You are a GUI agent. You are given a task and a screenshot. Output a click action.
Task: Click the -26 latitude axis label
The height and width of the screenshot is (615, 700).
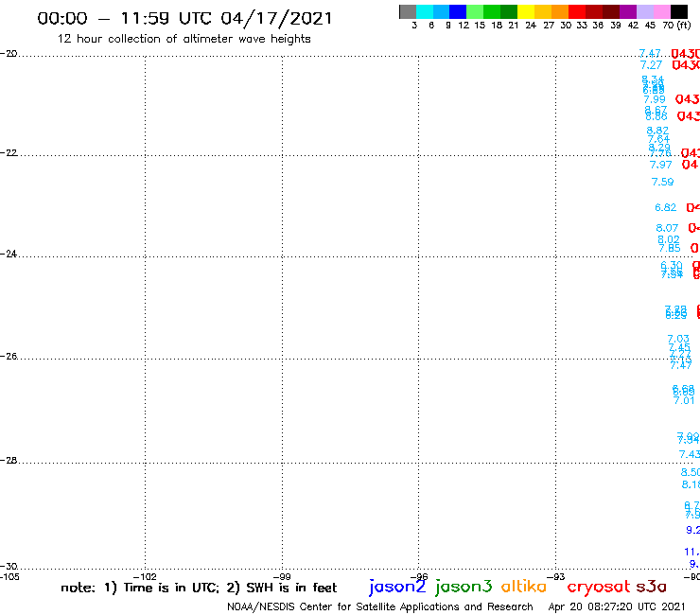pyautogui.click(x=9, y=357)
